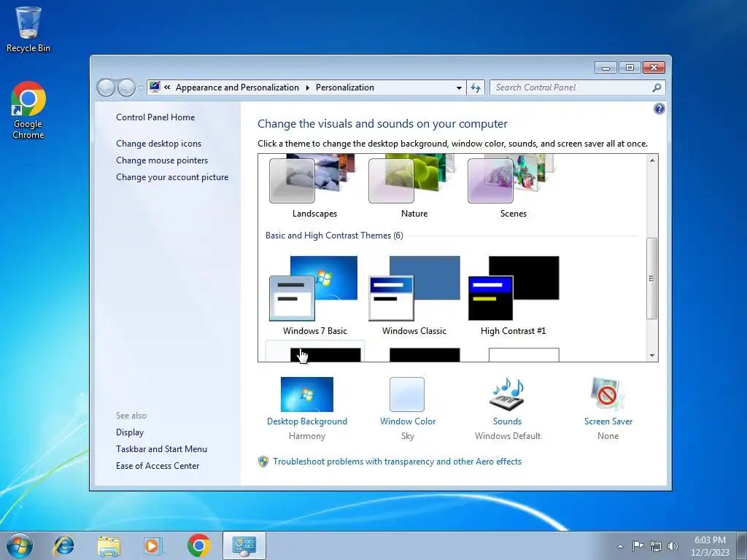This screenshot has width=747, height=560.
Task: Click the Basic and High Contrast Themes heading
Action: (334, 236)
